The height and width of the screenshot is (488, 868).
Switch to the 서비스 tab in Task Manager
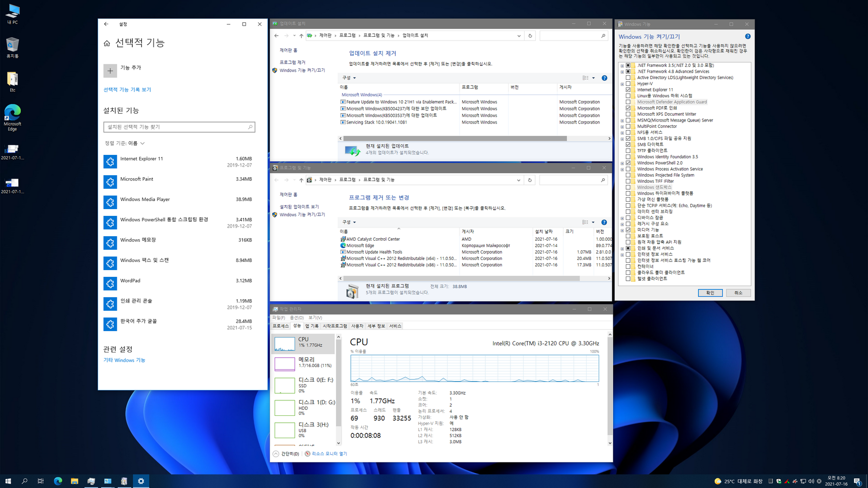coord(395,326)
